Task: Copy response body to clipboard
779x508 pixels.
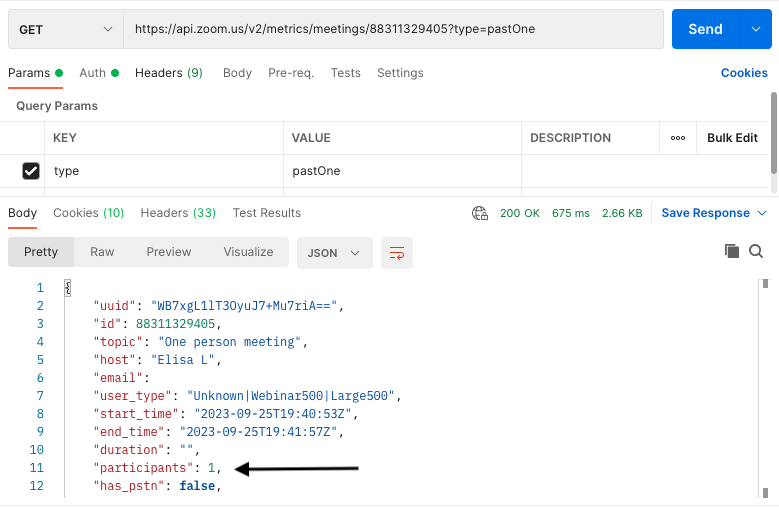Action: point(731,251)
